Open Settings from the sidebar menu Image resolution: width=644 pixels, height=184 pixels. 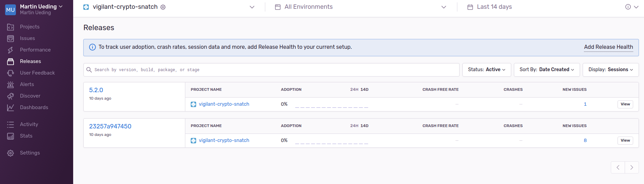click(30, 153)
